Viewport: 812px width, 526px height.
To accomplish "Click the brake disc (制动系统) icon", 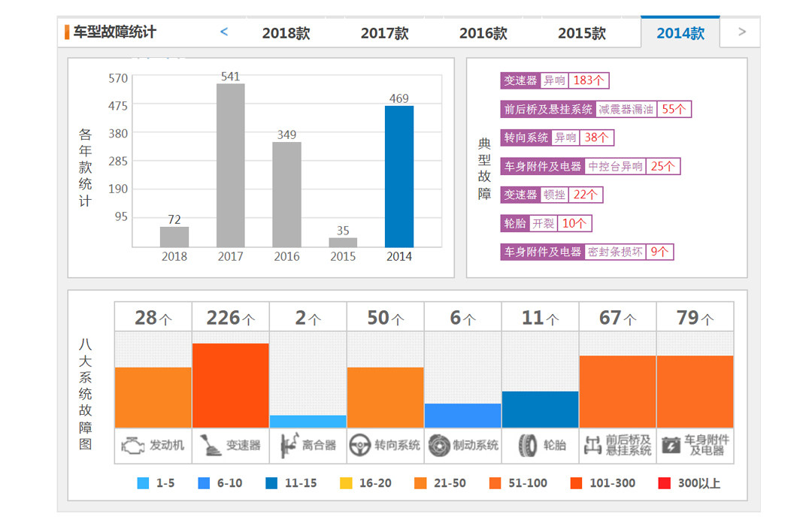I will click(438, 446).
